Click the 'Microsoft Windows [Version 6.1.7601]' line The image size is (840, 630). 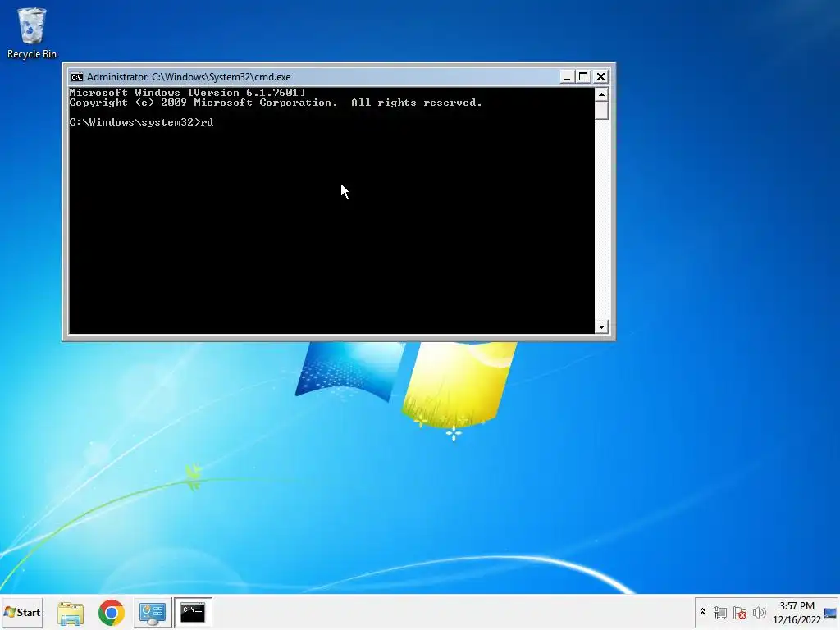[188, 93]
